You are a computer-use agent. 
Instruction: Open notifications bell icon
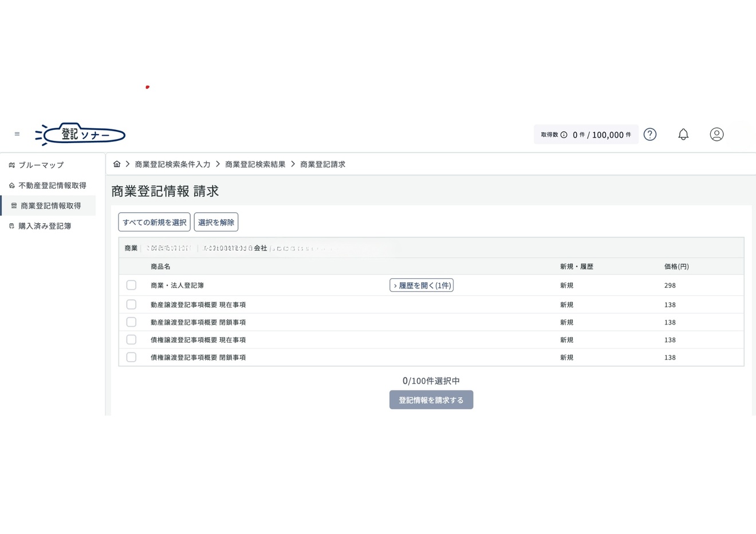pyautogui.click(x=683, y=135)
